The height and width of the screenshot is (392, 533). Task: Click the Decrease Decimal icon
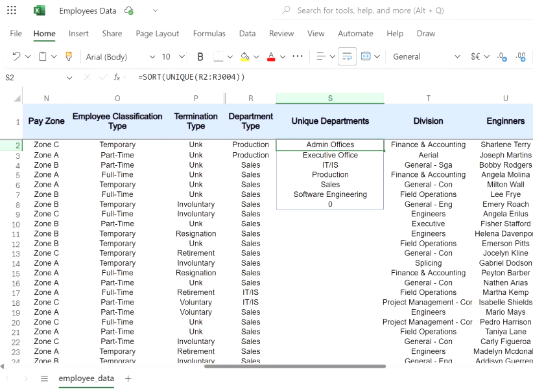[502, 57]
